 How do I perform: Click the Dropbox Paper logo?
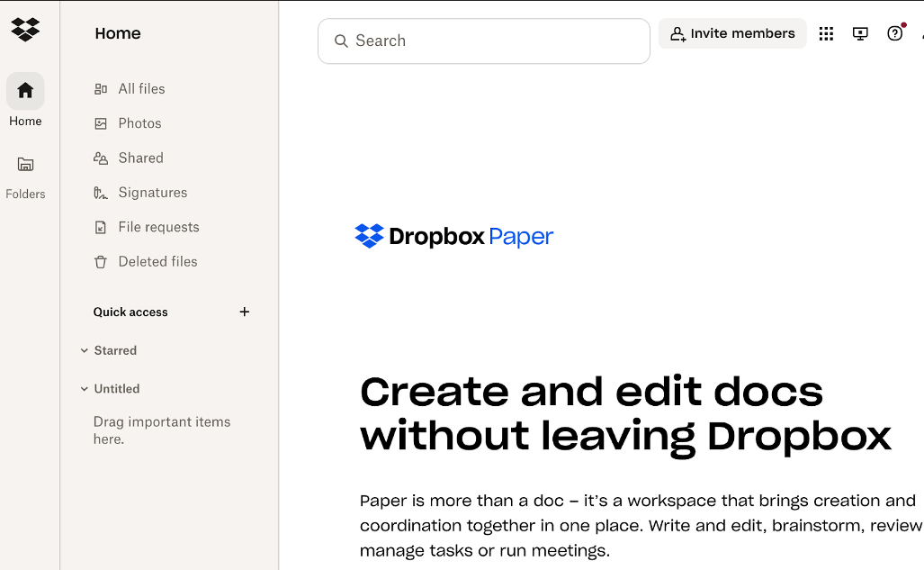[453, 236]
